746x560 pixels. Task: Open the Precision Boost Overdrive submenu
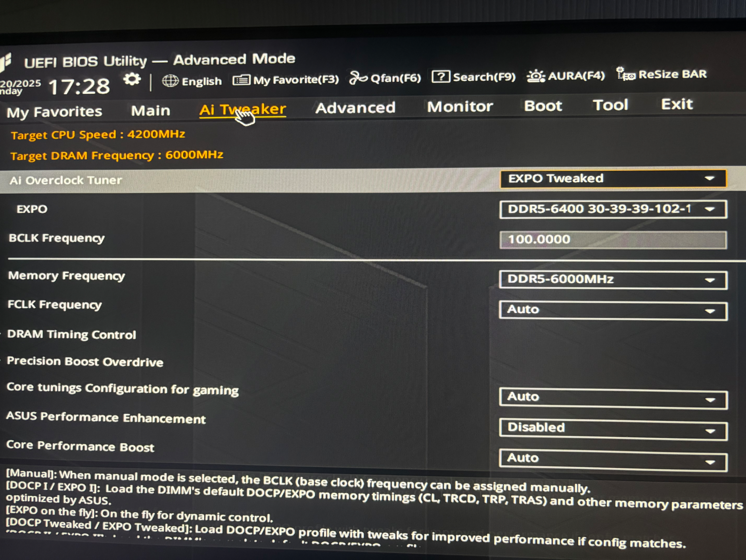[x=85, y=362]
